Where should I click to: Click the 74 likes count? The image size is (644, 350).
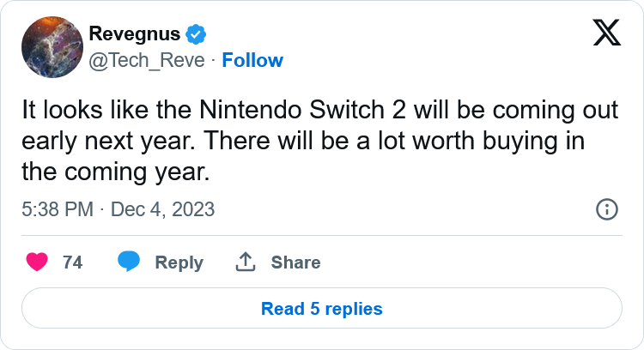click(73, 262)
